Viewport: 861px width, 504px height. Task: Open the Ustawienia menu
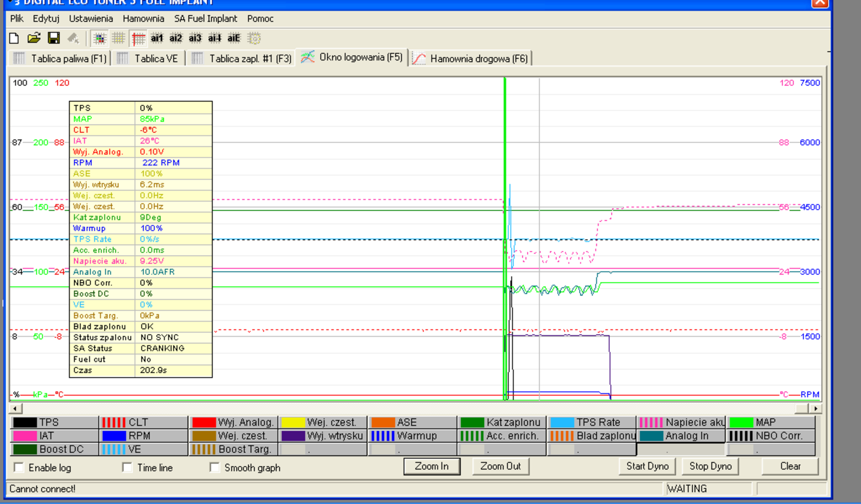point(91,18)
